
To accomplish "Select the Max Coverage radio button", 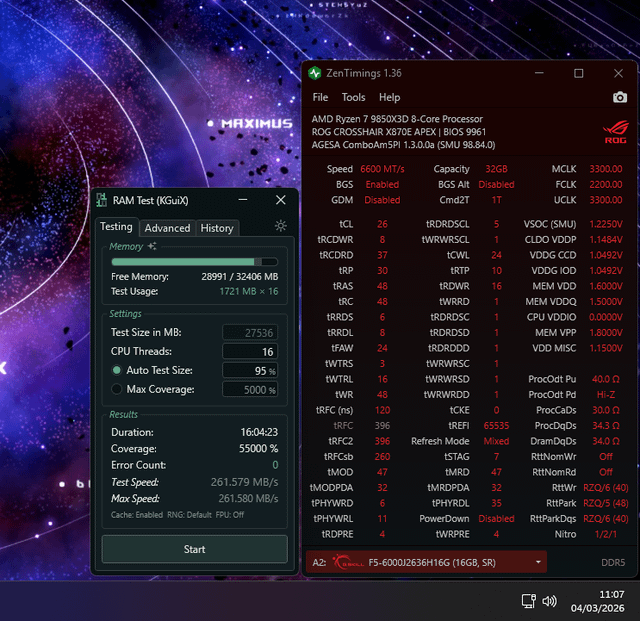I will coord(117,389).
